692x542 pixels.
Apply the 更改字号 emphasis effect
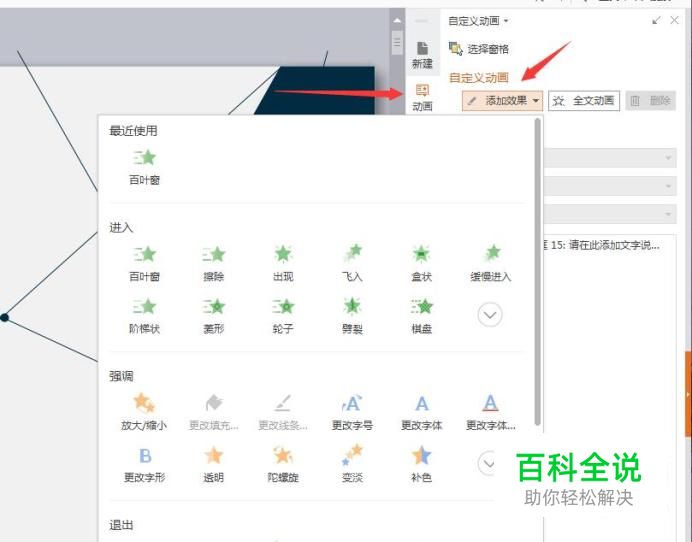(352, 412)
